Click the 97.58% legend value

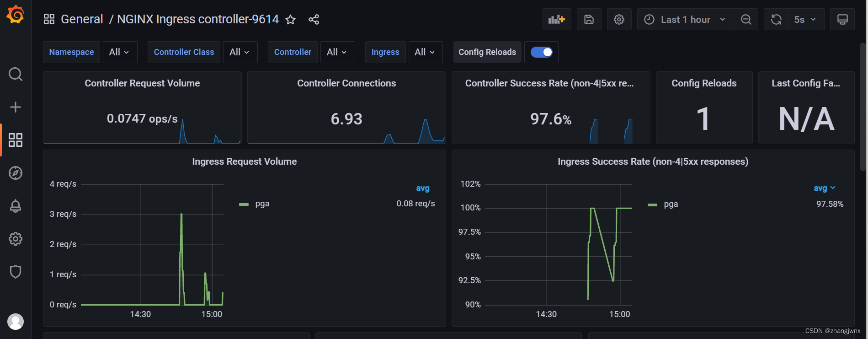[830, 204]
